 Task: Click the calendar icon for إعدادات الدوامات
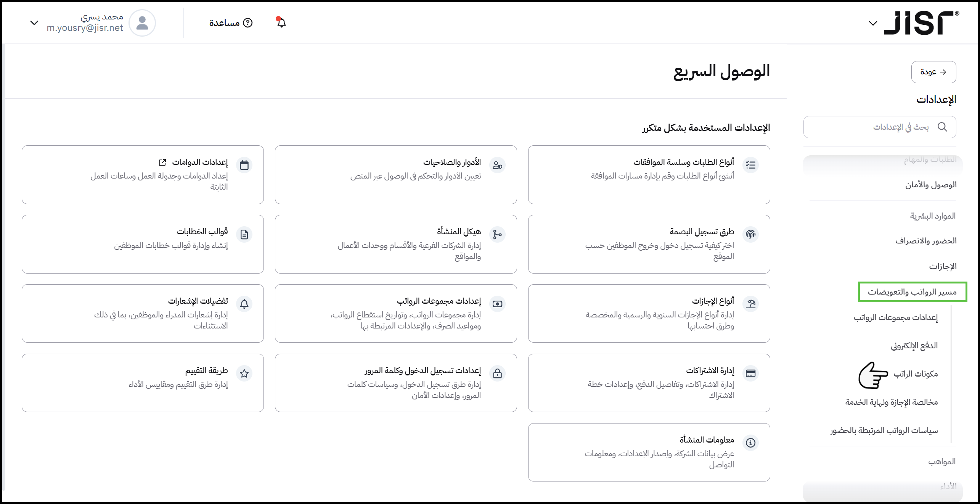pos(244,165)
